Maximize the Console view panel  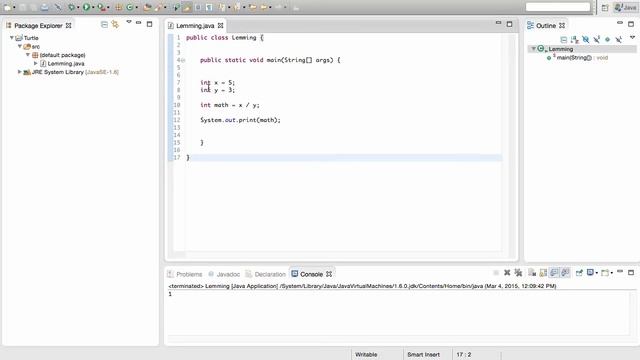click(x=631, y=272)
